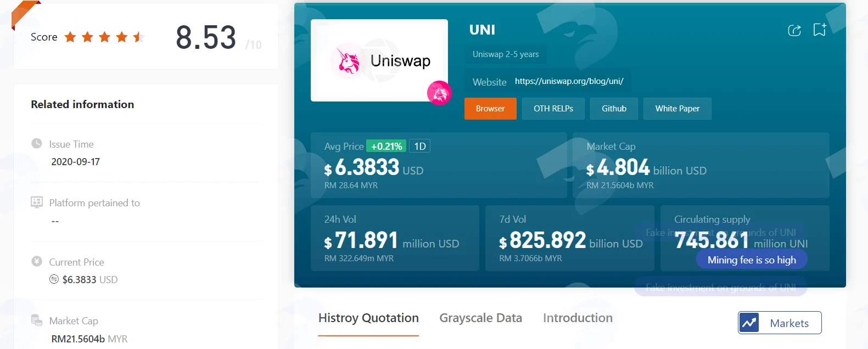The image size is (868, 349).
Task: Click the 'Mining fee is so high' bubble
Action: pos(752,260)
